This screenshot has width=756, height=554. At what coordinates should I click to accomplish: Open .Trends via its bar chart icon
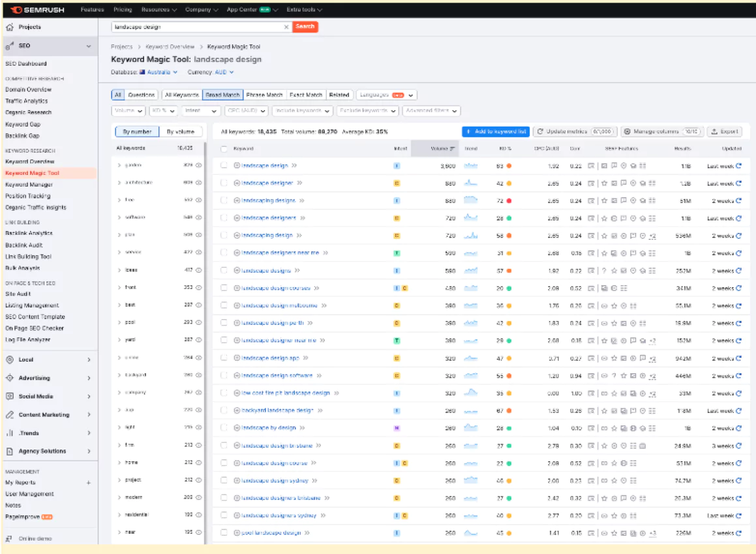point(10,433)
